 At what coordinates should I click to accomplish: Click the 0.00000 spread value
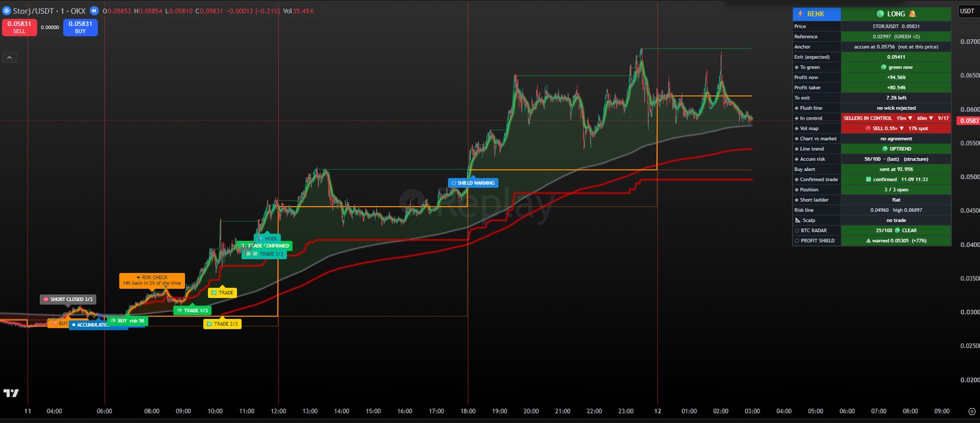click(50, 28)
